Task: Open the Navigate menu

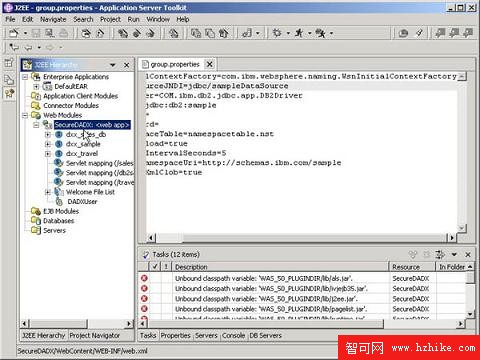Action: [x=53, y=19]
